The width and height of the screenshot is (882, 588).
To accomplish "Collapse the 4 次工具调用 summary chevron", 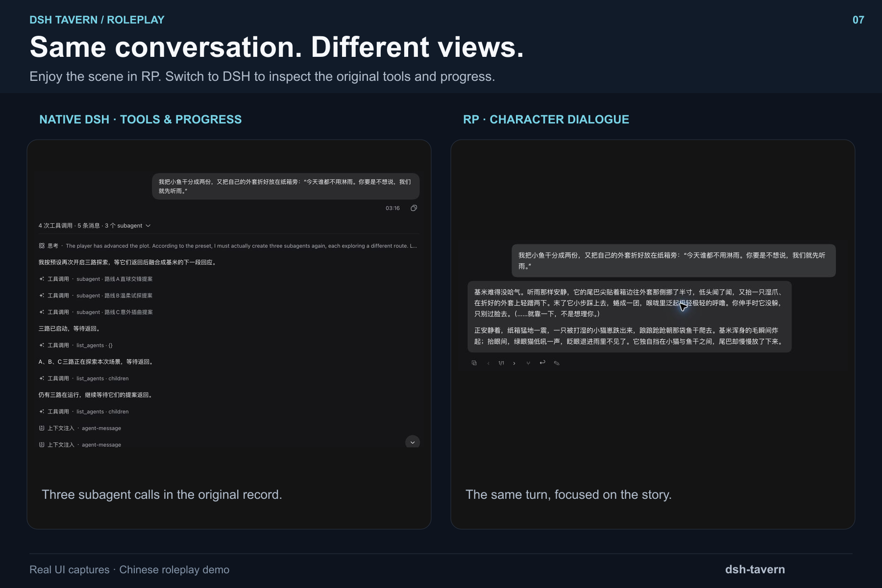I will click(148, 226).
